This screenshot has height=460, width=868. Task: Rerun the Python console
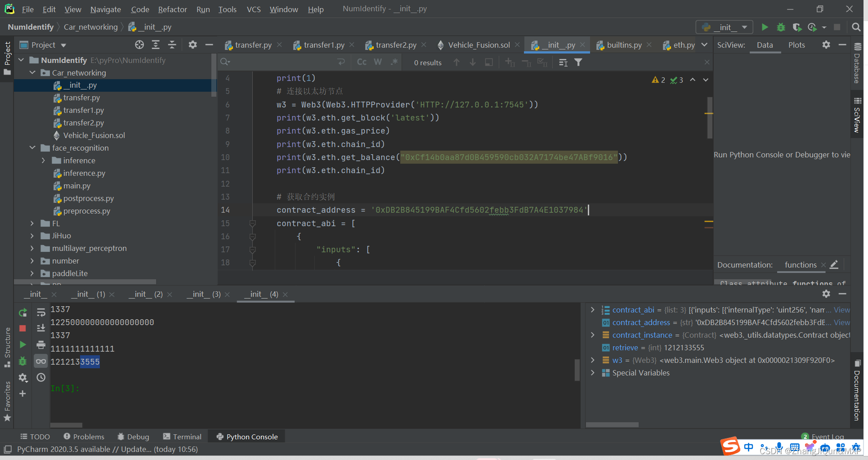click(x=22, y=312)
